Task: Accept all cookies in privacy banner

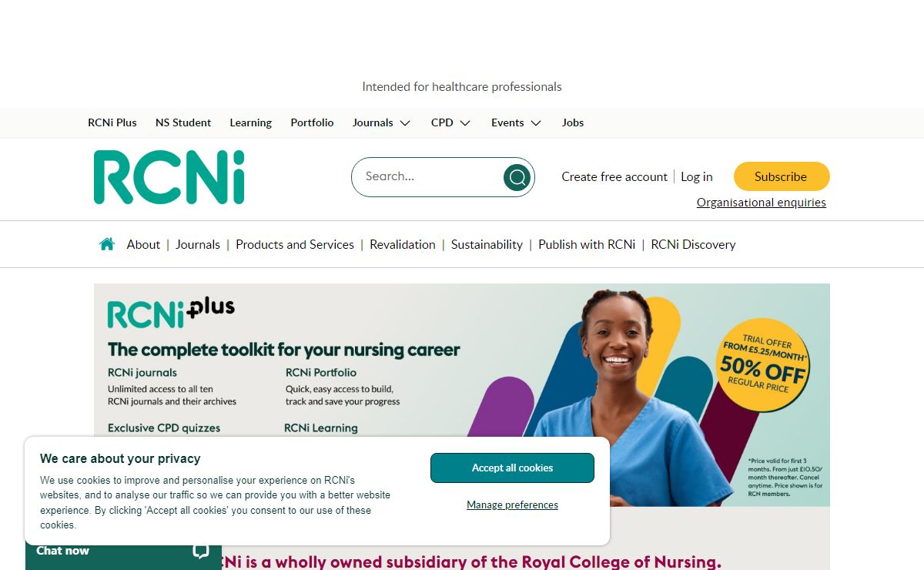Action: coord(512,468)
